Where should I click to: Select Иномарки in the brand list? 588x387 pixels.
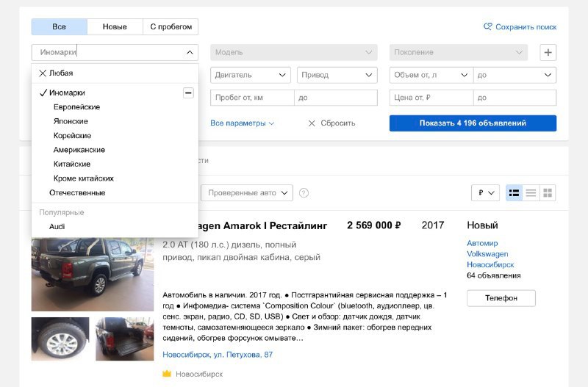point(115,93)
